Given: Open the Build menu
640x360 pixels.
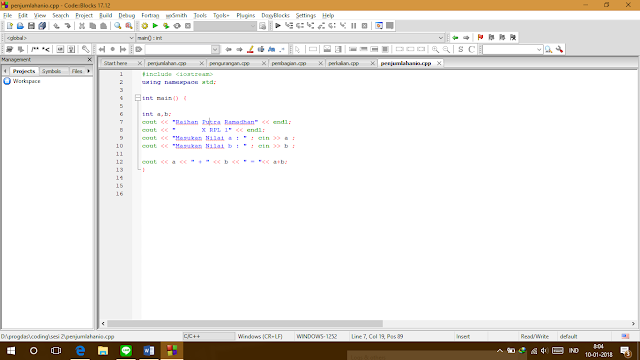Looking at the screenshot, I should 106,16.
